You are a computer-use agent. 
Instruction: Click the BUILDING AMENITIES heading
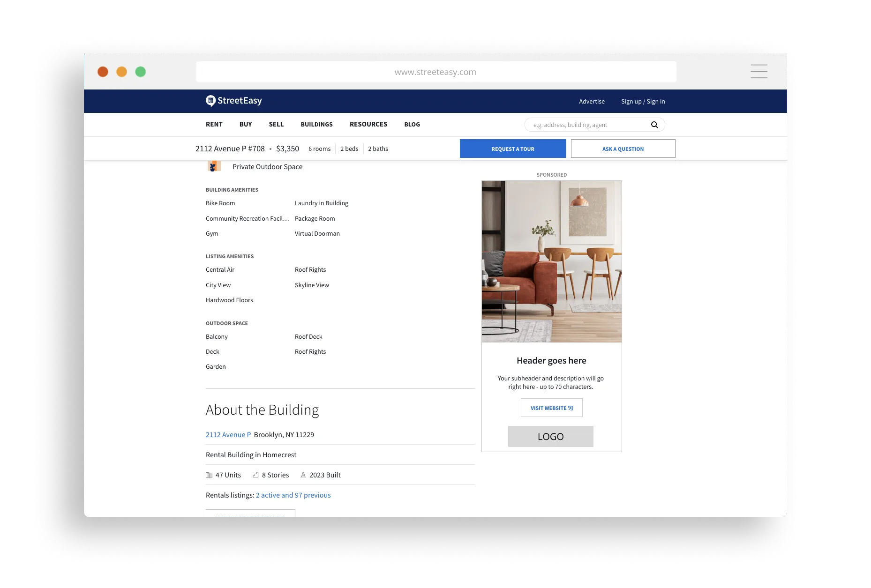(x=232, y=190)
